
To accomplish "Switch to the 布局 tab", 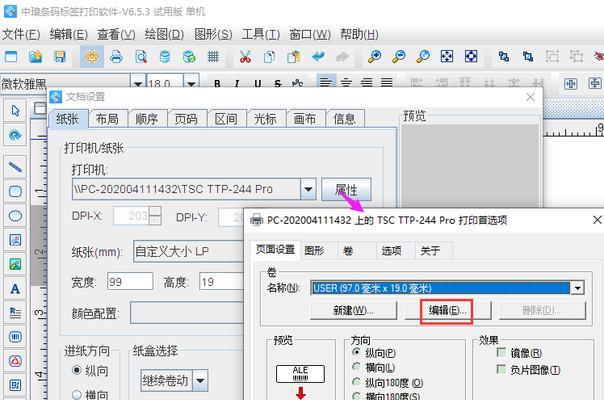I will (x=107, y=119).
